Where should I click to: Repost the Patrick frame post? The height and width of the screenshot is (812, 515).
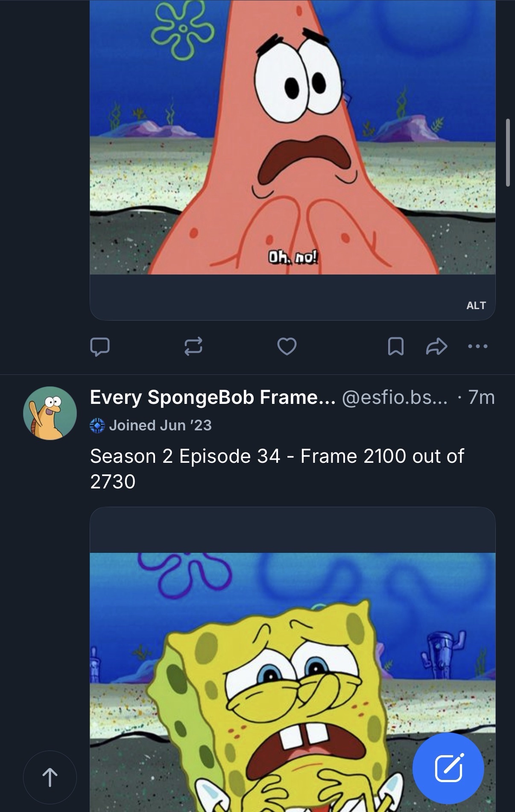click(x=193, y=347)
